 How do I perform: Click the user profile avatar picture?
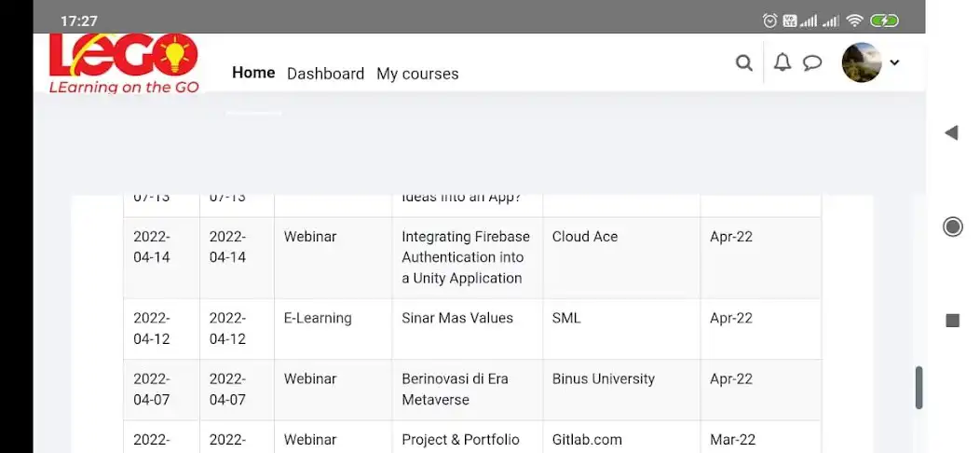coord(861,62)
